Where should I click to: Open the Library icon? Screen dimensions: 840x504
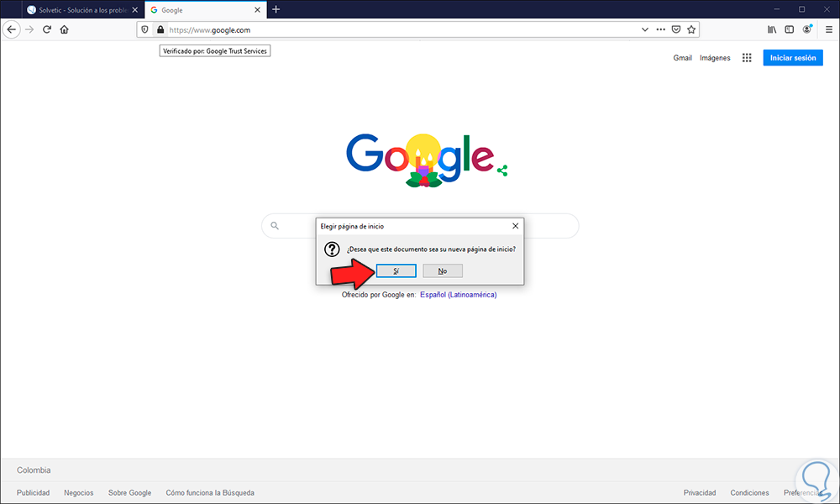(x=772, y=30)
